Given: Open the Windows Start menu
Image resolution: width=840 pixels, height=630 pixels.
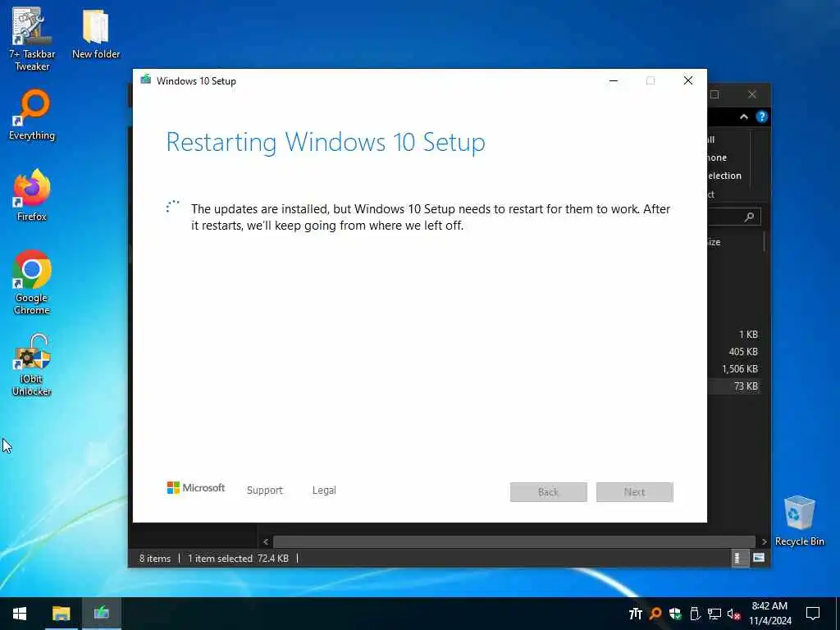Looking at the screenshot, I should coord(20,614).
